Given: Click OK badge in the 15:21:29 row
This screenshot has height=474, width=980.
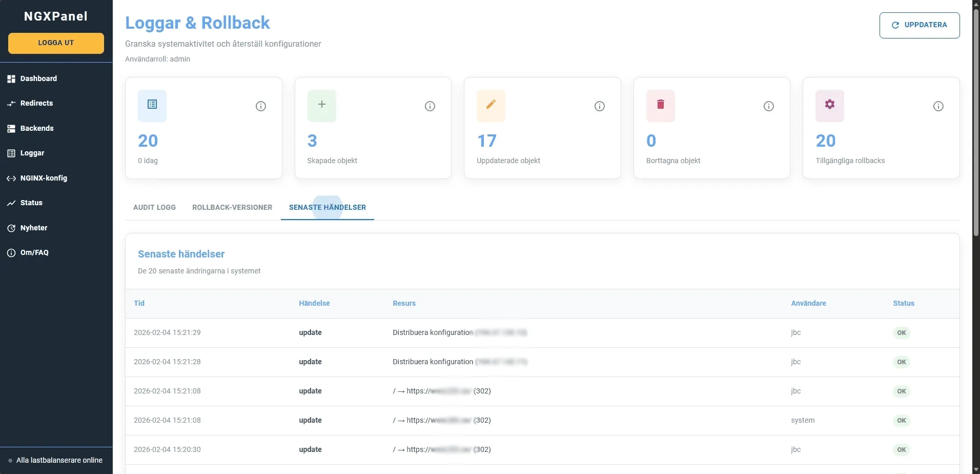Looking at the screenshot, I should click(x=902, y=333).
